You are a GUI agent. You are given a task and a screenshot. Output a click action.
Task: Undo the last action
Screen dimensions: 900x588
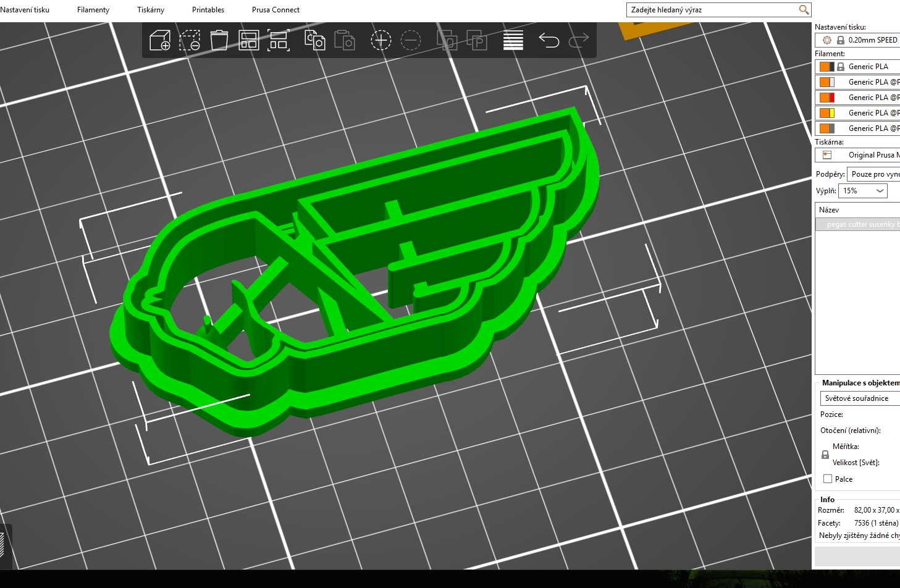549,41
